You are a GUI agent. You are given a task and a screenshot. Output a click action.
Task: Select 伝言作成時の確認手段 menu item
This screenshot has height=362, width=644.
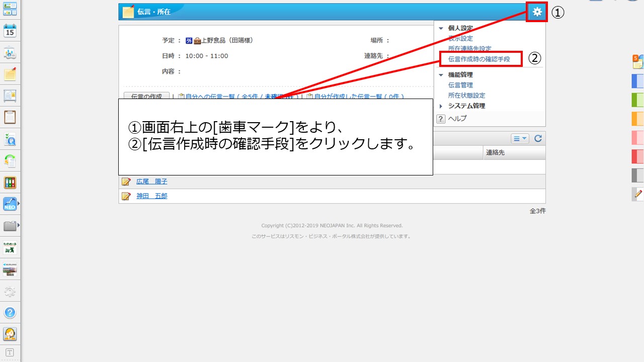pos(478,59)
